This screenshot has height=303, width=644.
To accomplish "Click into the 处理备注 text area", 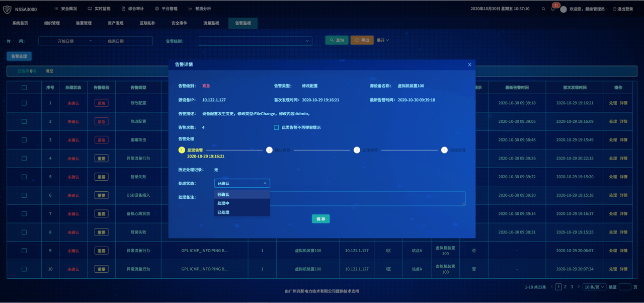I will (x=367, y=198).
